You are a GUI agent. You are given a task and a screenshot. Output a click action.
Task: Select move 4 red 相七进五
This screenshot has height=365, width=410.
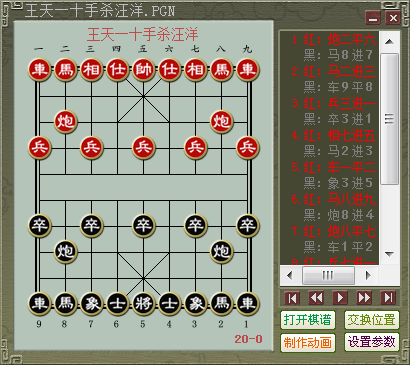click(x=333, y=135)
